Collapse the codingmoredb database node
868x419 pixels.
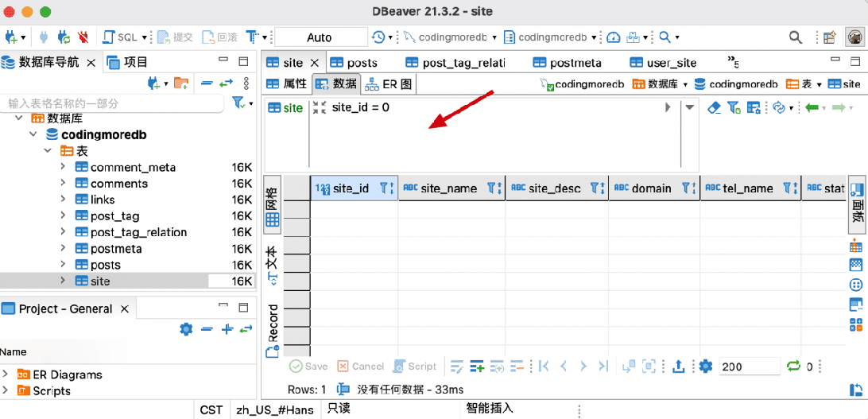pos(34,134)
